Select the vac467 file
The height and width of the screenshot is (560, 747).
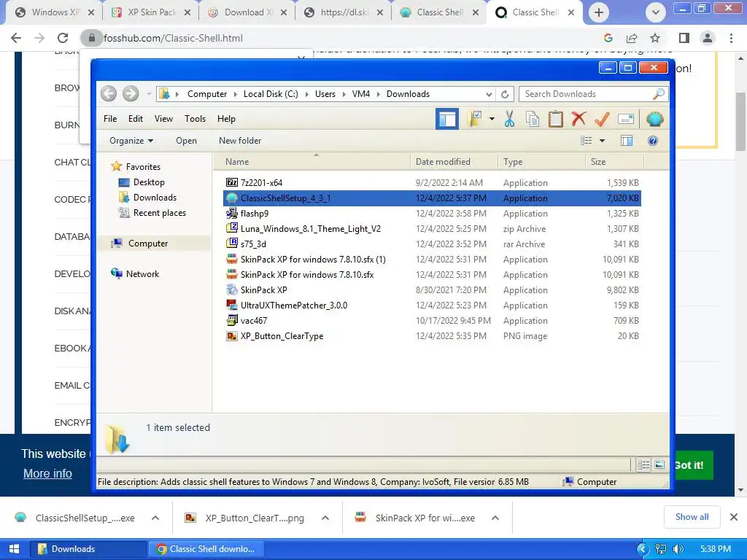pyautogui.click(x=432, y=321)
